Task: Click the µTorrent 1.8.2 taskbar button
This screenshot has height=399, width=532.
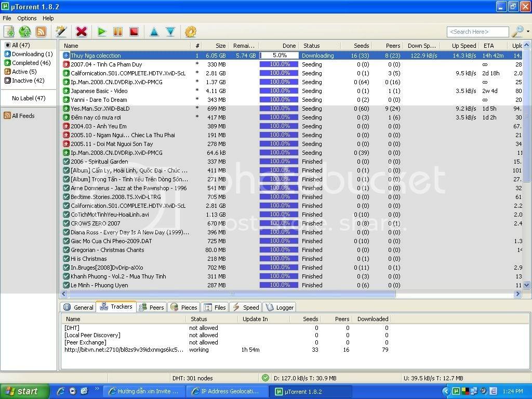Action: pyautogui.click(x=311, y=391)
